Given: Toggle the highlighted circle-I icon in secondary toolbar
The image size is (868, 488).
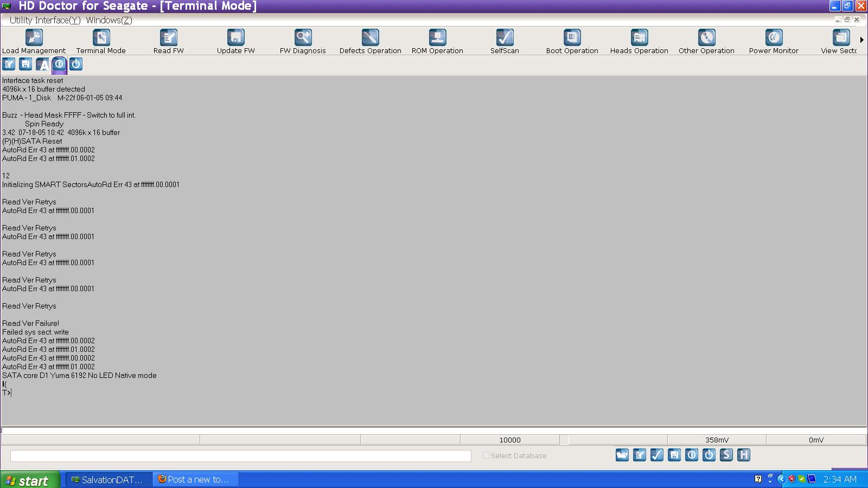Looking at the screenshot, I should (x=59, y=64).
